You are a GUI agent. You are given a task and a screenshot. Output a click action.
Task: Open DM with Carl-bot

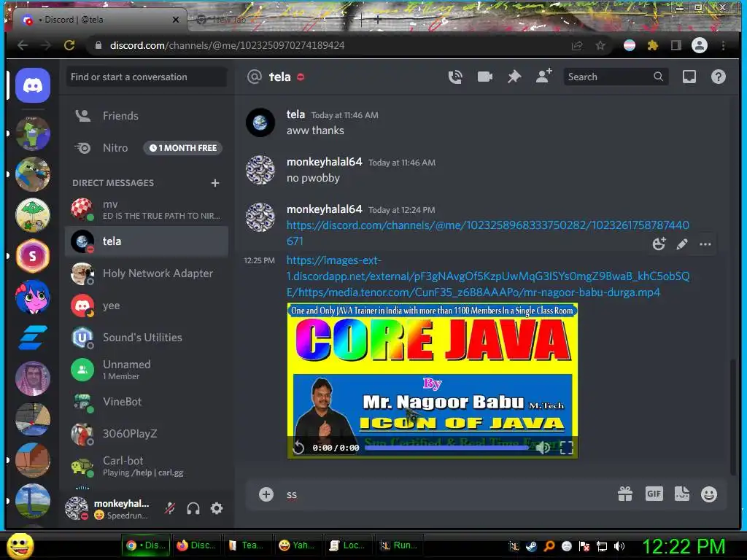[x=147, y=466]
